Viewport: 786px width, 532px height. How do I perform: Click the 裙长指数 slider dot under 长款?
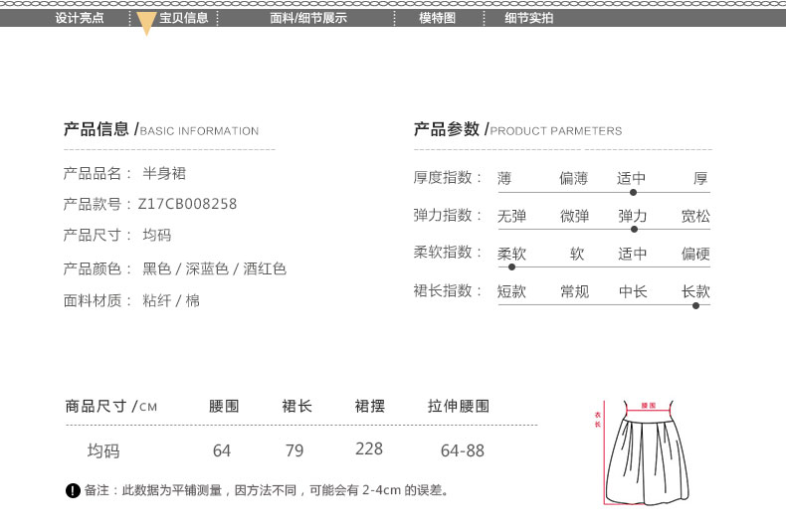coord(695,304)
